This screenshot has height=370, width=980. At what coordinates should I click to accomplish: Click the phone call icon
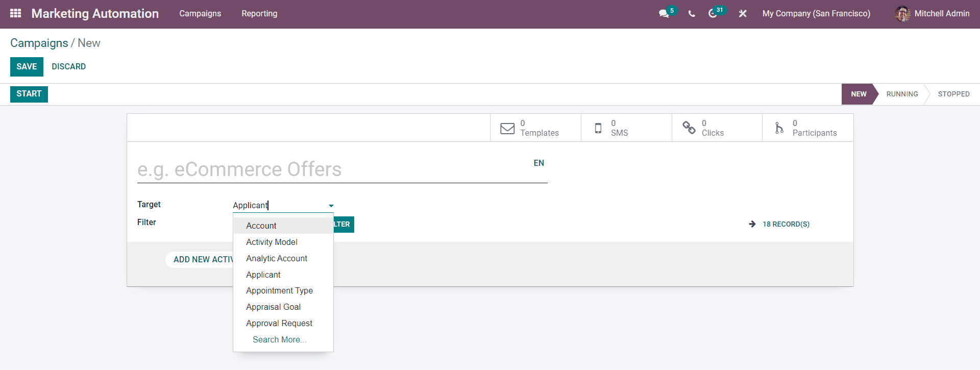pyautogui.click(x=692, y=14)
